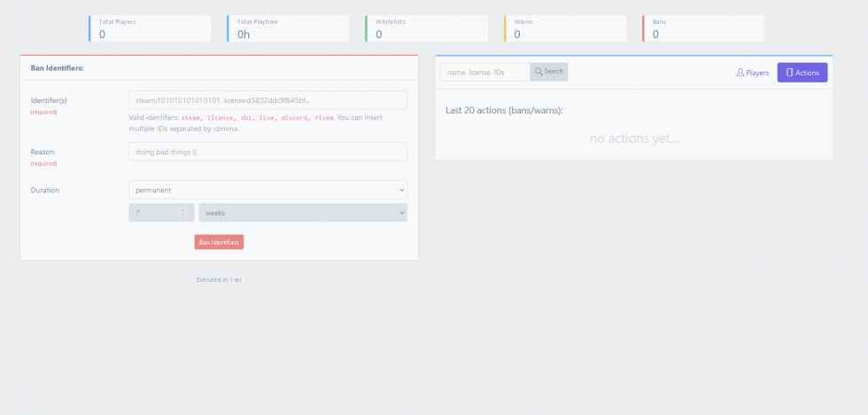Select the Actions tab
This screenshot has height=415, width=868.
click(802, 73)
